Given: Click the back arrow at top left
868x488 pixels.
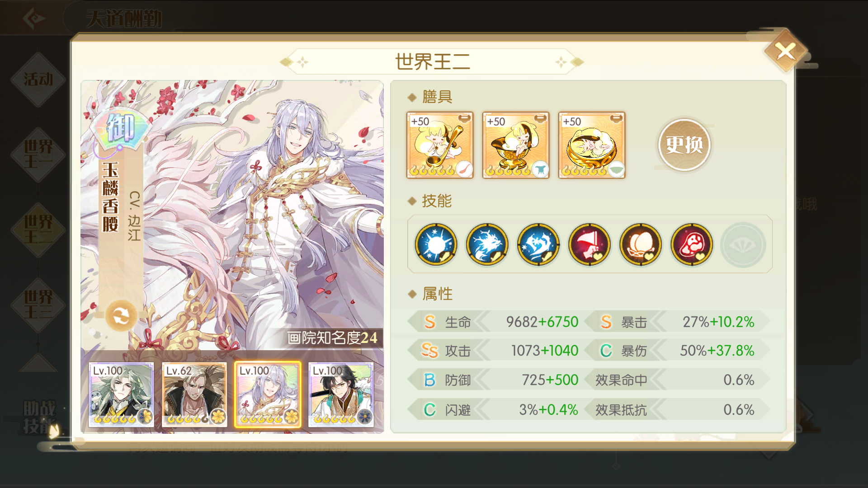Looking at the screenshot, I should [x=33, y=18].
